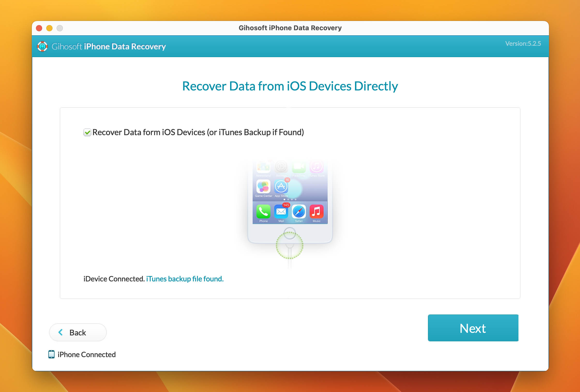The width and height of the screenshot is (580, 392).
Task: Click the iPhone Connected device icon
Action: [x=51, y=354]
